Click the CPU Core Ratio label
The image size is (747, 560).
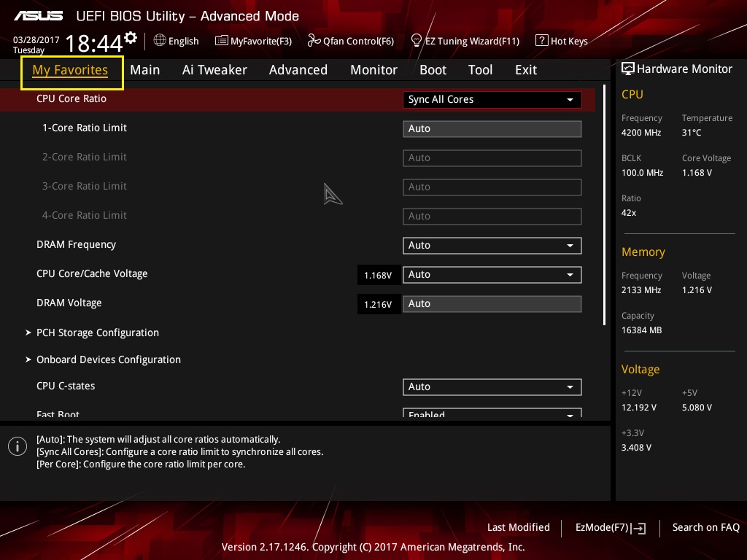(x=71, y=98)
